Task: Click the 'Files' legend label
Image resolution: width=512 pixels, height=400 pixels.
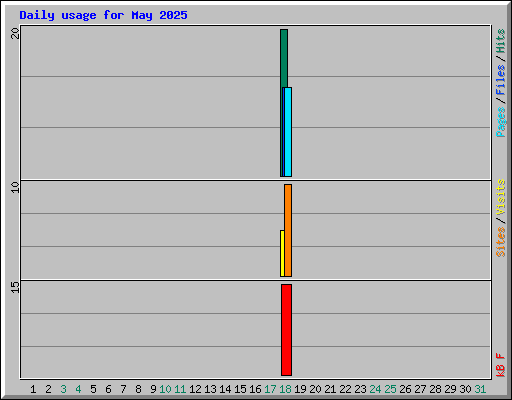Action: (501, 79)
